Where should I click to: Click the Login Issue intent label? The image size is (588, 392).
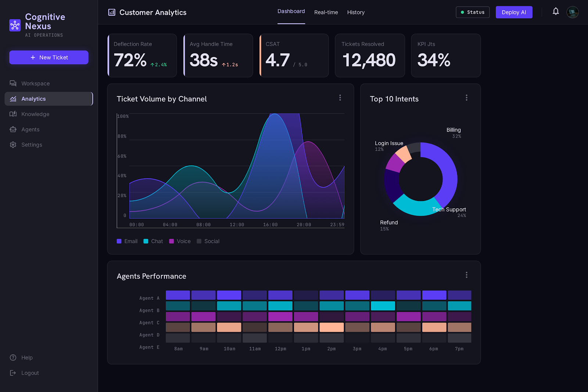[x=389, y=143]
